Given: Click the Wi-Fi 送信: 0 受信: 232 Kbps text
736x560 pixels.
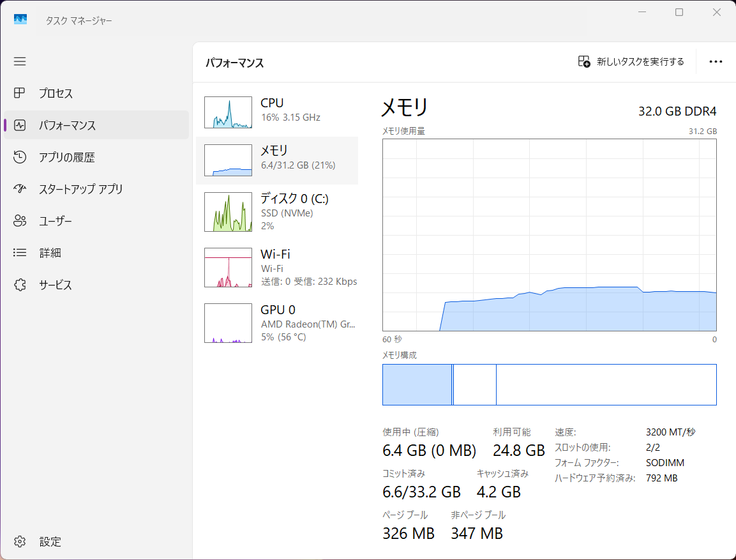Looking at the screenshot, I should pyautogui.click(x=309, y=281).
